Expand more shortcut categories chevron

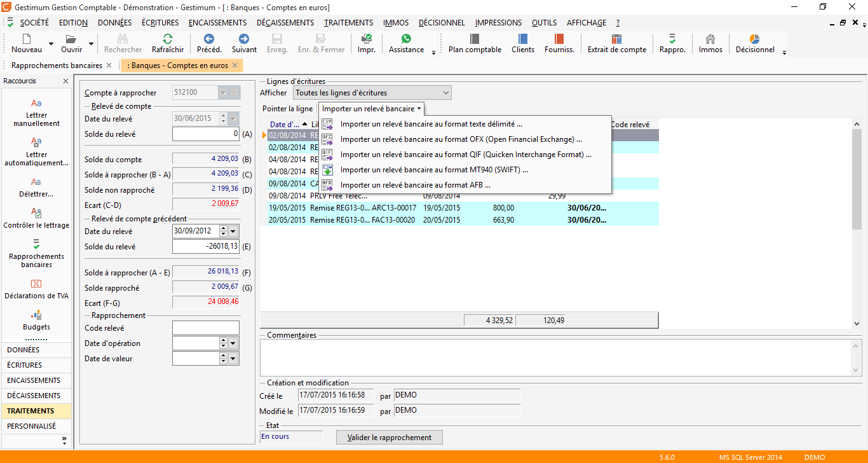(64, 439)
